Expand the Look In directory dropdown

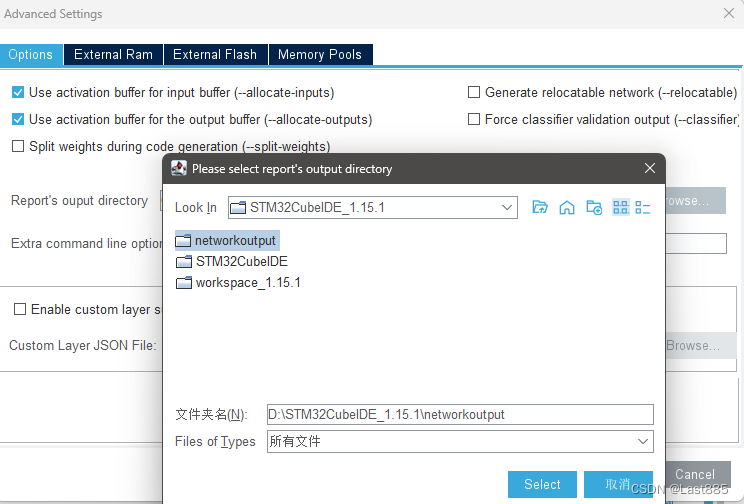[507, 207]
